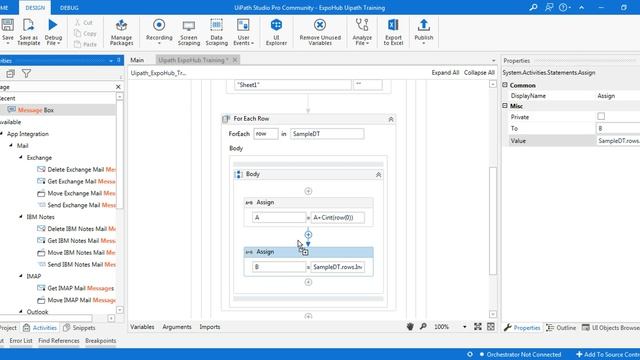Collapse the Misc property section
The image size is (640, 360).
coord(505,106)
